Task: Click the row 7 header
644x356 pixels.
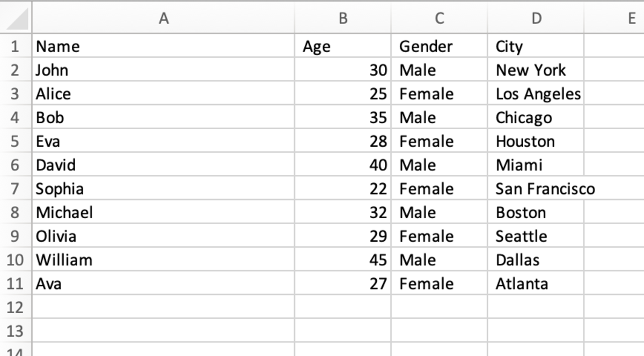Action: click(15, 189)
